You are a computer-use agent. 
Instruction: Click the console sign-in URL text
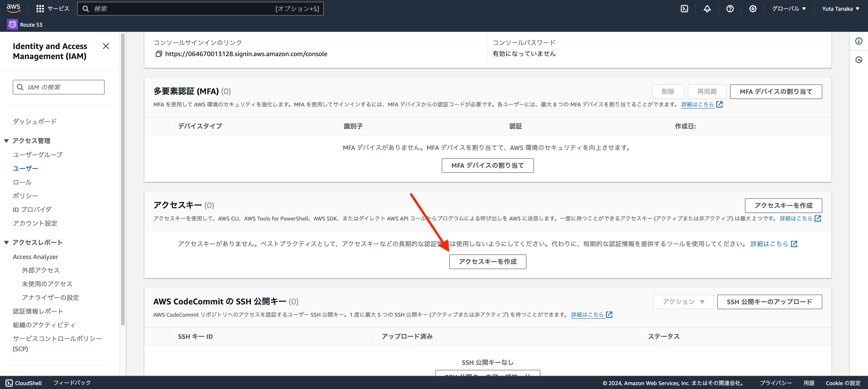[246, 54]
